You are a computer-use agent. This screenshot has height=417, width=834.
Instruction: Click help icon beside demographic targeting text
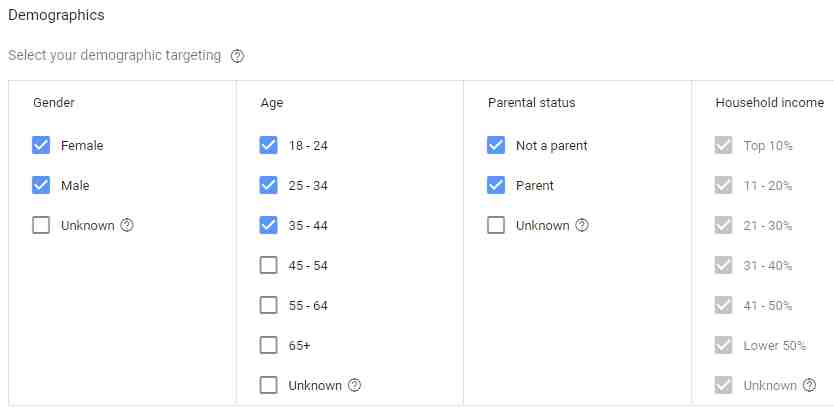(x=237, y=56)
